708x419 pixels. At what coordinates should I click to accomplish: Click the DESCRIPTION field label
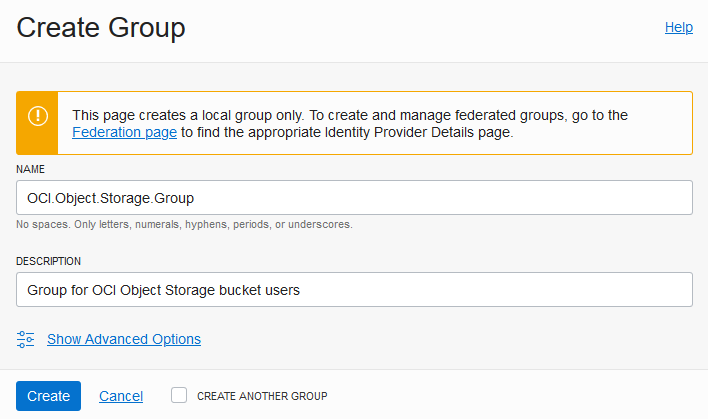pyautogui.click(x=48, y=261)
